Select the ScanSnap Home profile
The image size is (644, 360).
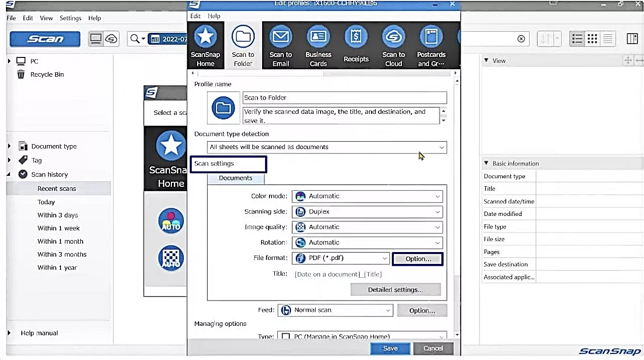point(206,45)
